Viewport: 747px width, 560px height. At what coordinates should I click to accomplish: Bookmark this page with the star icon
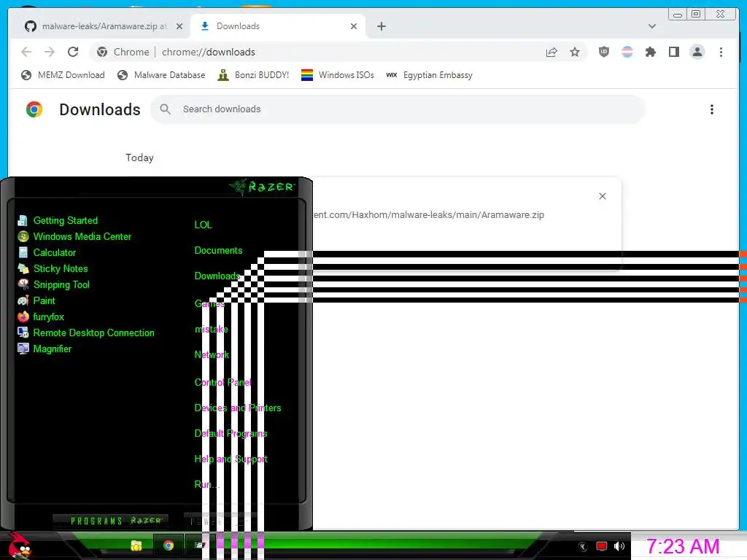click(x=575, y=52)
